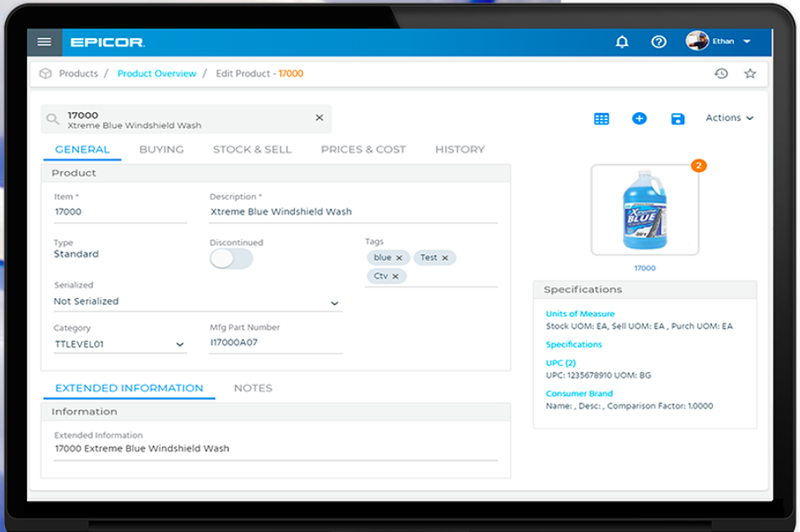Edit the Mfg Part Number field
The width and height of the screenshot is (800, 532).
(276, 343)
